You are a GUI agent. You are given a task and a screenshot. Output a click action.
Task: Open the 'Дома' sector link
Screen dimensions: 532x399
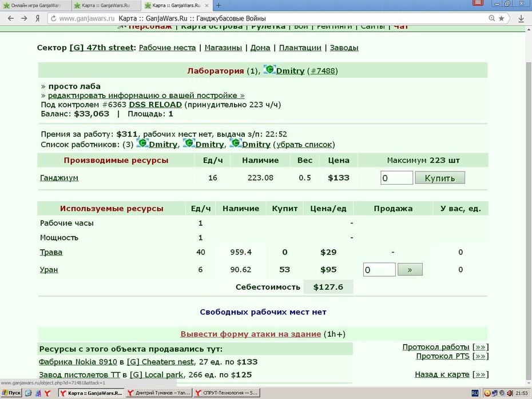tap(260, 48)
